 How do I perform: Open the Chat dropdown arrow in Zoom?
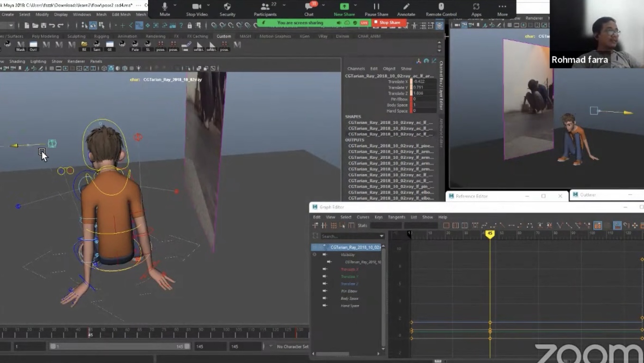click(324, 5)
